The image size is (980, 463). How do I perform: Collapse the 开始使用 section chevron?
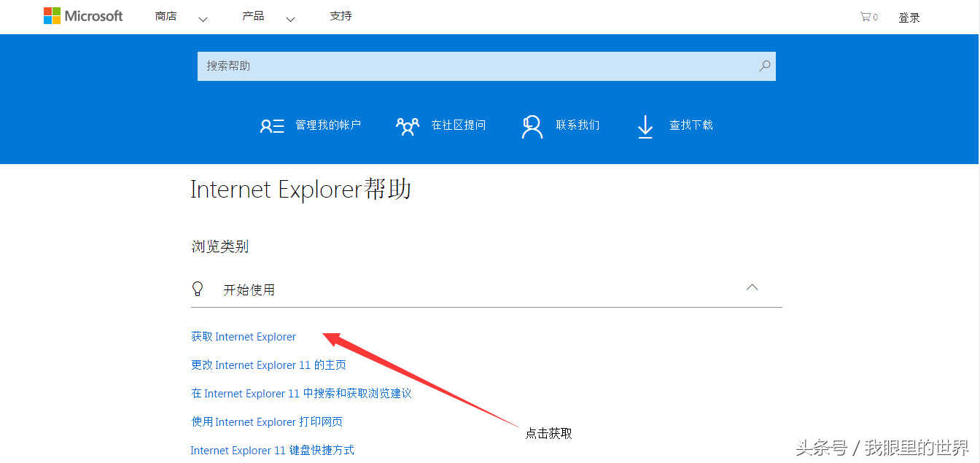(x=752, y=287)
